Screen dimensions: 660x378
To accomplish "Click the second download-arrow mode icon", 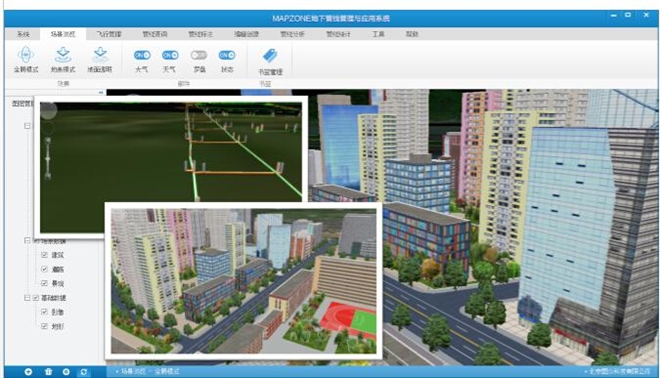I will tap(63, 55).
